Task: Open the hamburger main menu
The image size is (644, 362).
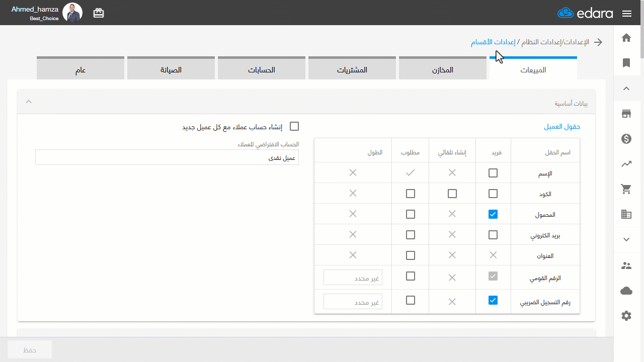Action: point(627,14)
